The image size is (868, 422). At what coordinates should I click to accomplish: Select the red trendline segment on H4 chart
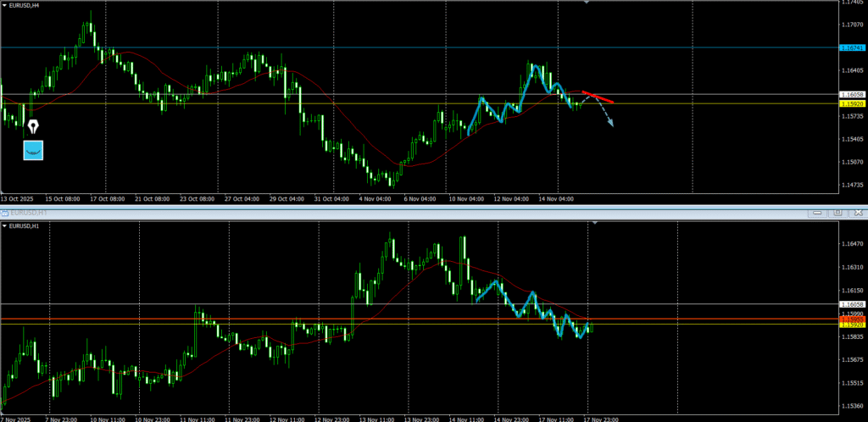tap(598, 97)
